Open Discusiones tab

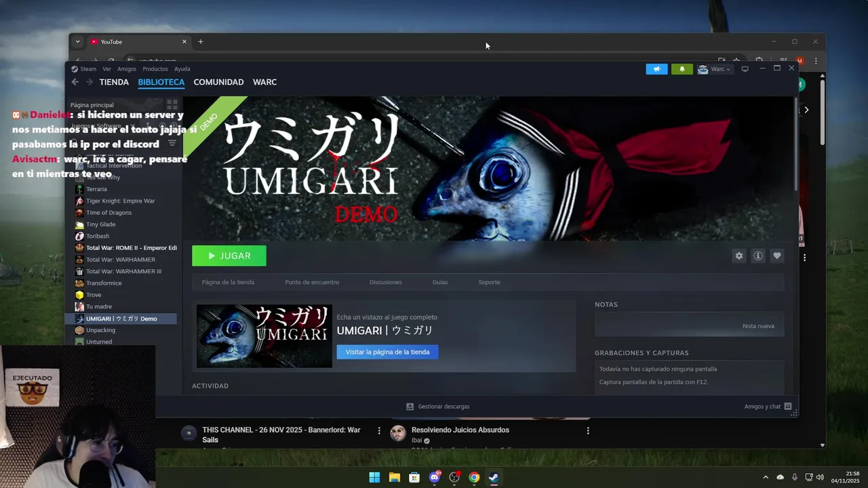tap(386, 282)
